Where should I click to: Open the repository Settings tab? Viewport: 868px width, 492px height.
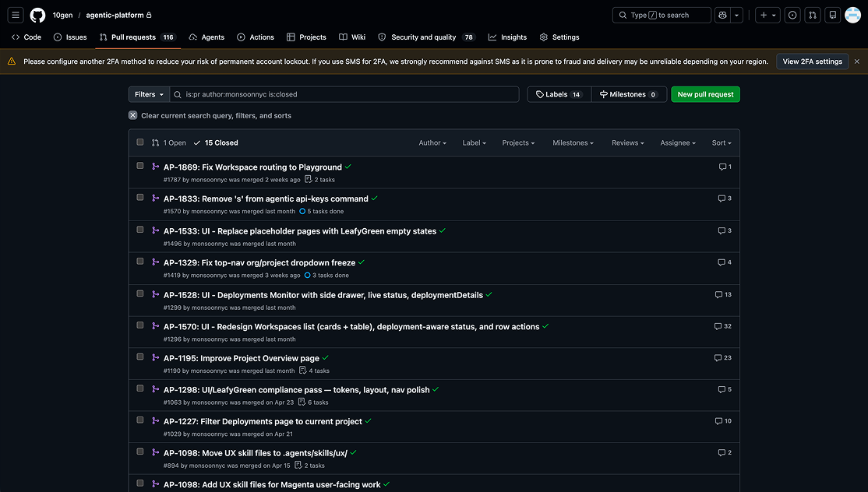559,37
